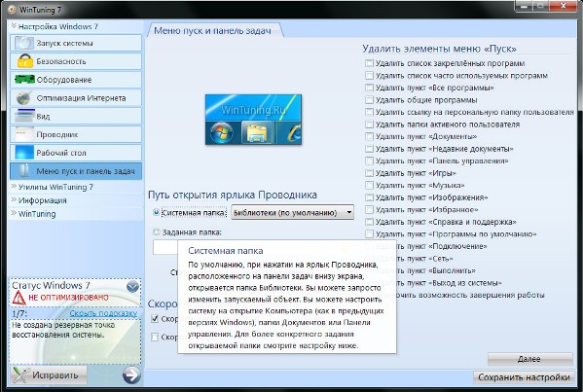Check Удалить пункт «Панель управления»
The width and height of the screenshot is (583, 392).
369,160
